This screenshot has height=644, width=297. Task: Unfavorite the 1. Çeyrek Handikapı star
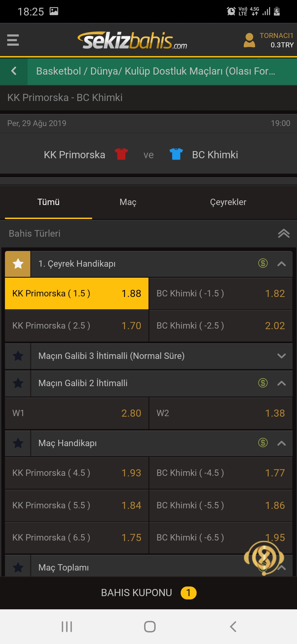[x=18, y=264]
